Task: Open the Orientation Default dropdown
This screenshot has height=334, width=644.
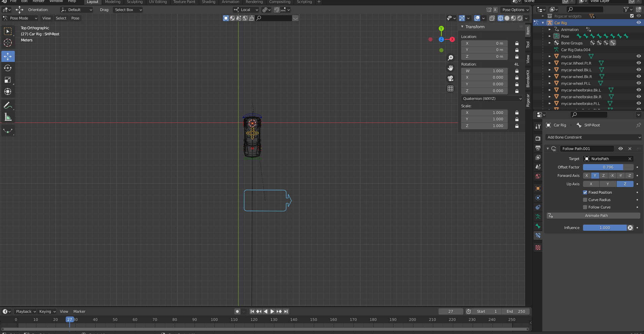Action: click(x=76, y=10)
